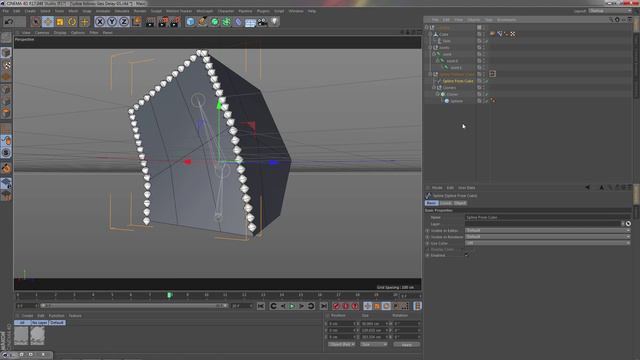Open the Create menu

click(30, 11)
